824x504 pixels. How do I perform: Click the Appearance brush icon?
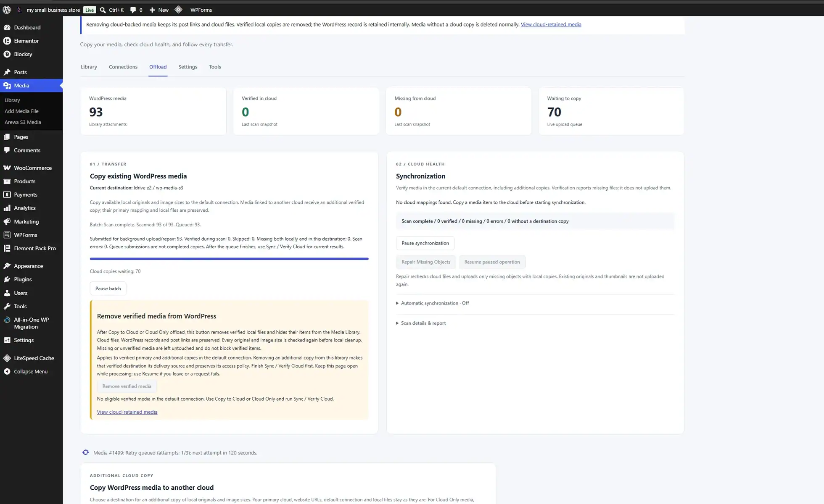tap(7, 266)
